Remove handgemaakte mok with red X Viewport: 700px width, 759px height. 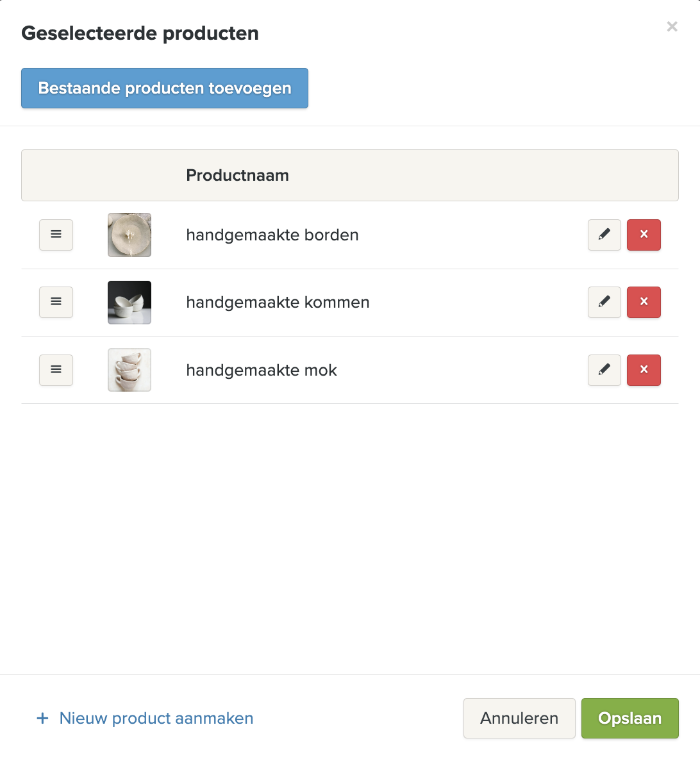click(x=644, y=370)
